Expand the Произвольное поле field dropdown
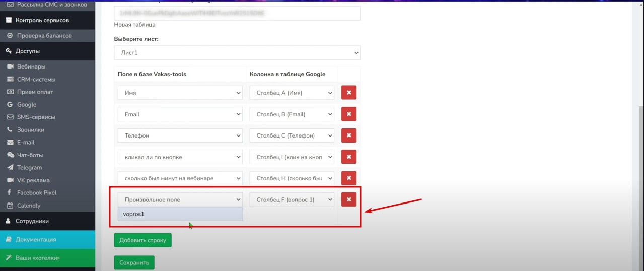This screenshot has height=271, width=644. point(180,200)
